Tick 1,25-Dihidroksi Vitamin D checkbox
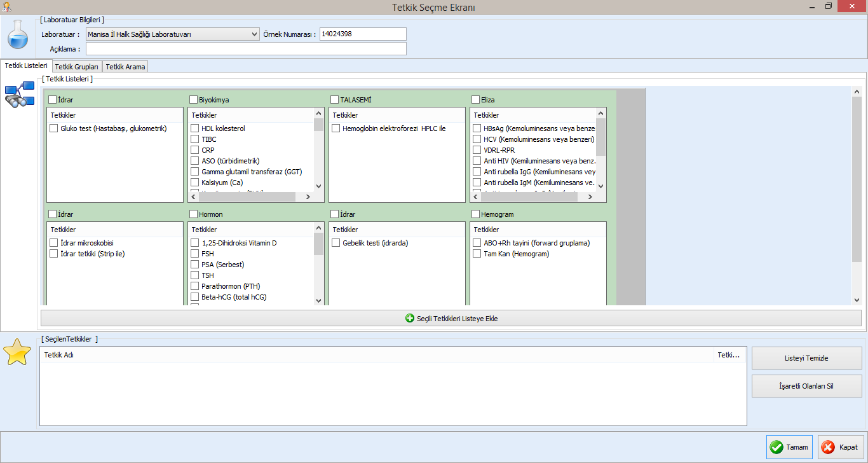868x463 pixels. [195, 243]
